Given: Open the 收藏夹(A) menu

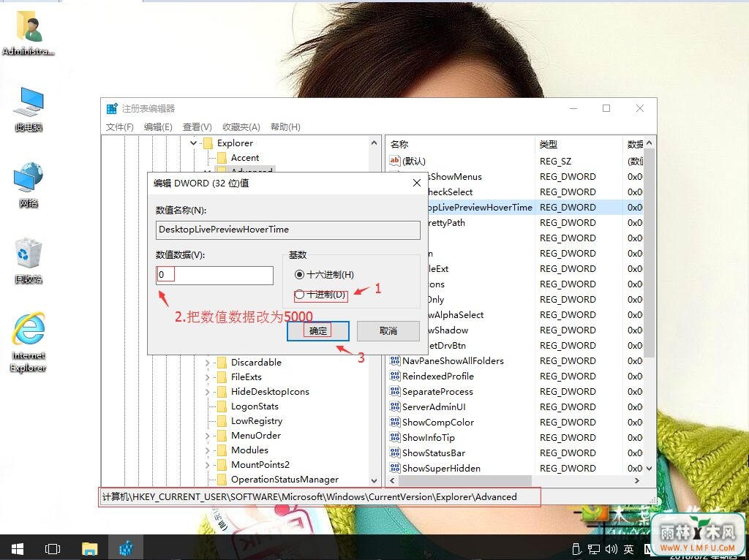Looking at the screenshot, I should [241, 126].
